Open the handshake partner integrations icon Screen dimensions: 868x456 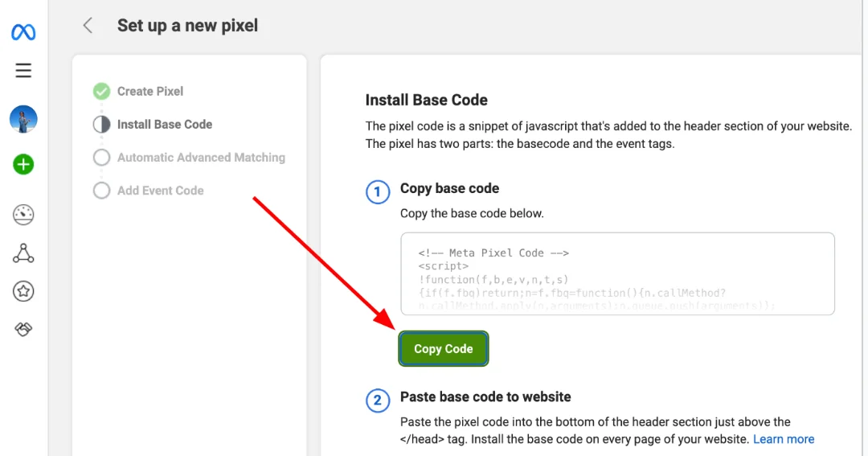point(23,329)
